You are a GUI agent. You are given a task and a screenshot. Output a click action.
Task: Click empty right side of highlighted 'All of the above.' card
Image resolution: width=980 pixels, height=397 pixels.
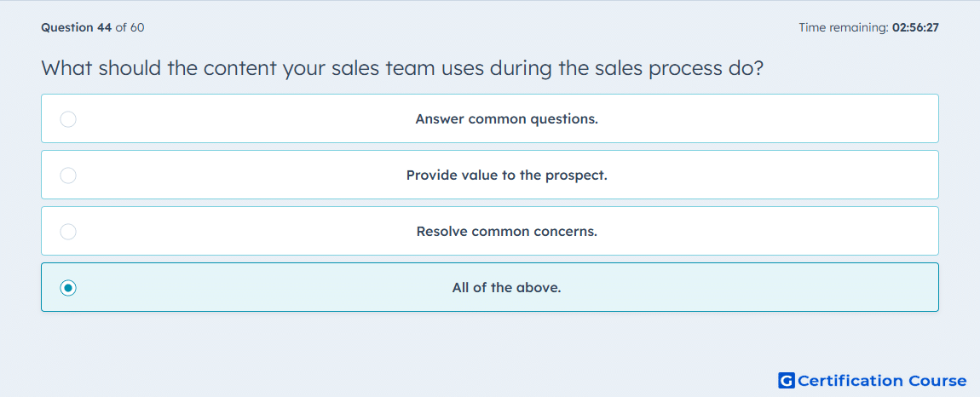point(781,288)
